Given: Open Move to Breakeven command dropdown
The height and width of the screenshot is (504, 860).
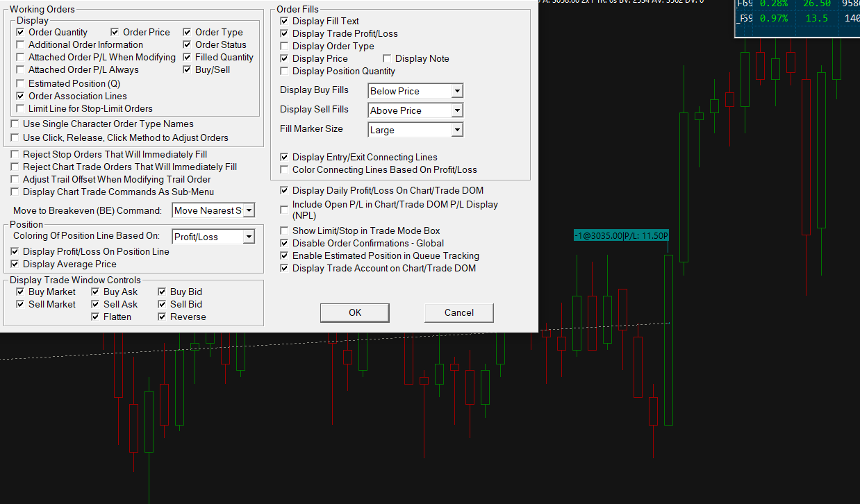Looking at the screenshot, I should [x=213, y=210].
